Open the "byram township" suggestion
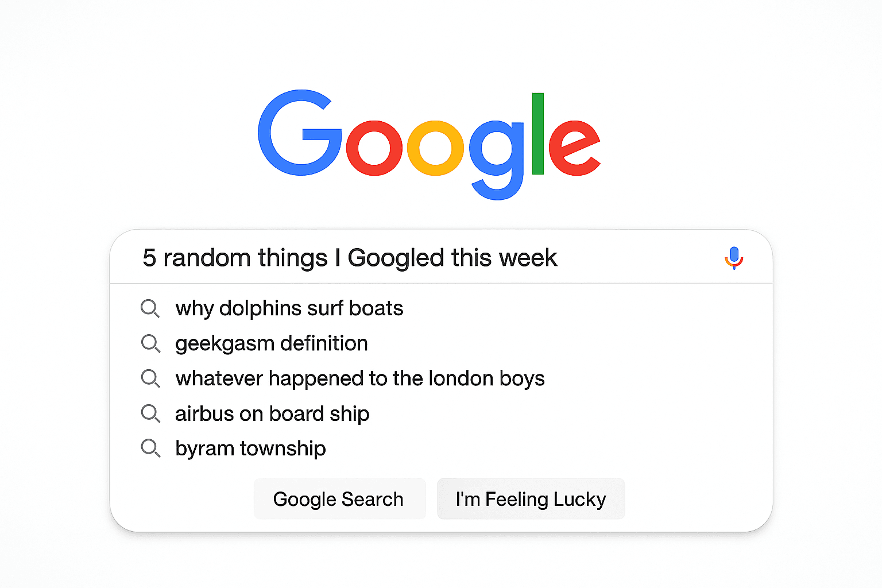 250,448
